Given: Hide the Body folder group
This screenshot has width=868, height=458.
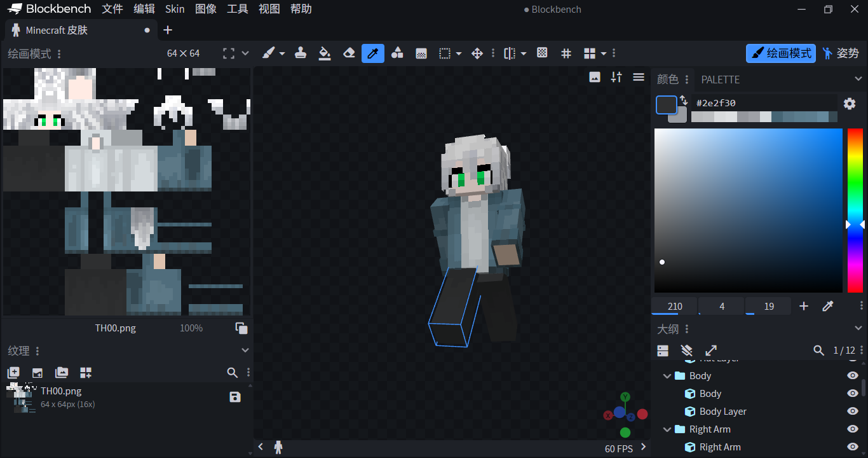Looking at the screenshot, I should (x=853, y=376).
